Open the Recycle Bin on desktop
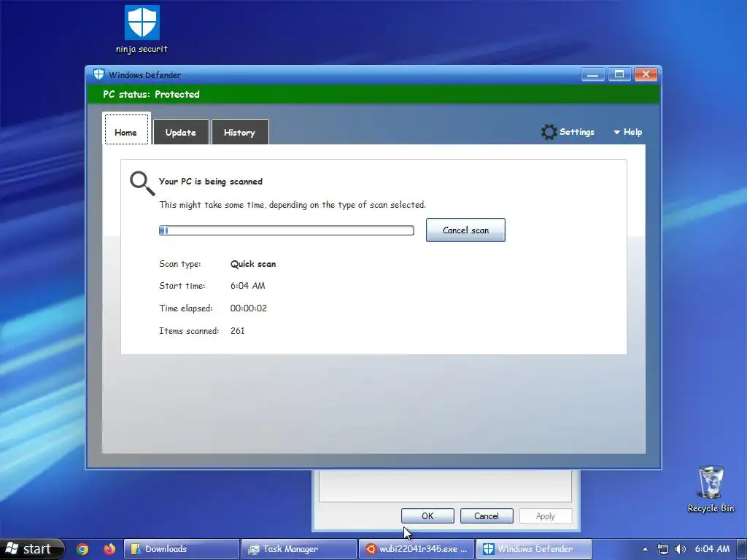 tap(711, 489)
